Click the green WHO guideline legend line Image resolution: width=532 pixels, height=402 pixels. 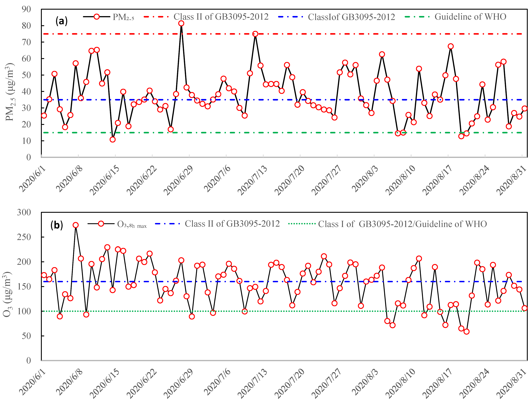pyautogui.click(x=417, y=17)
